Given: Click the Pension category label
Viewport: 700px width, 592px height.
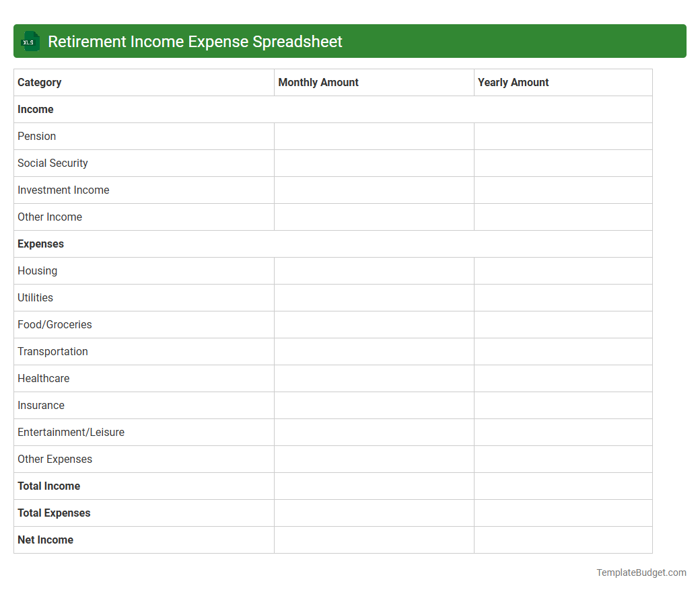Looking at the screenshot, I should tap(37, 136).
